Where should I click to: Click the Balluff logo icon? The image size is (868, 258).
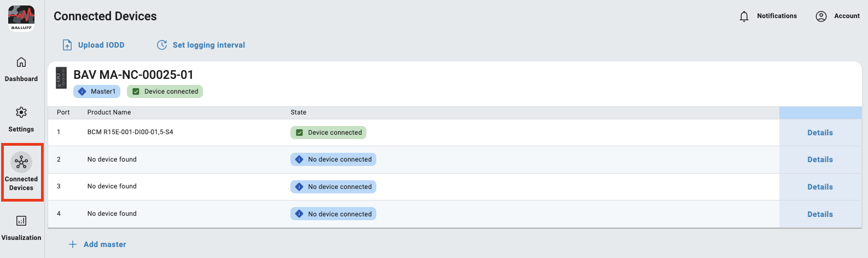click(21, 18)
